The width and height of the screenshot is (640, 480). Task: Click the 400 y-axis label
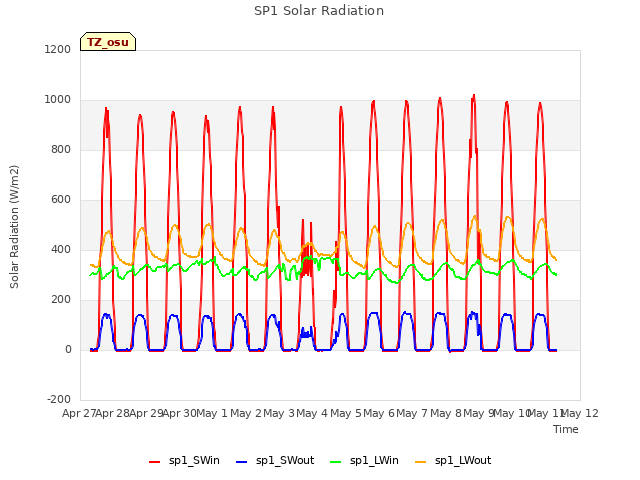pos(61,249)
